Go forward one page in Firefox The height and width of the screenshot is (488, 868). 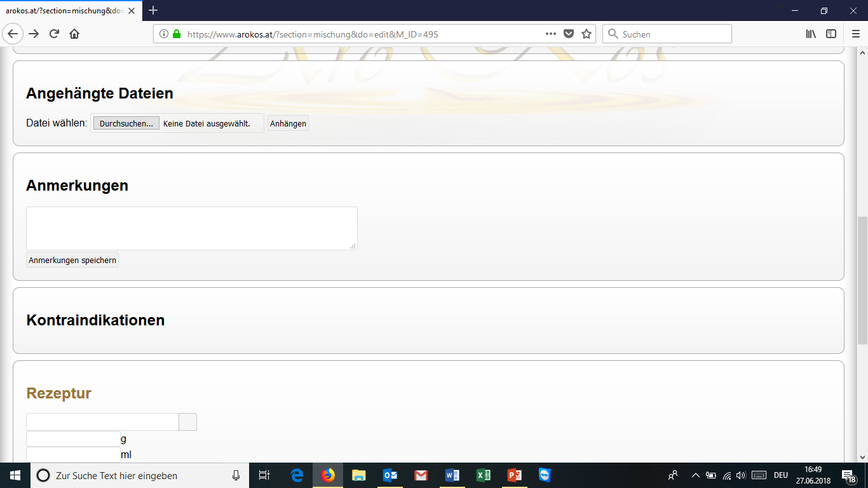(34, 34)
